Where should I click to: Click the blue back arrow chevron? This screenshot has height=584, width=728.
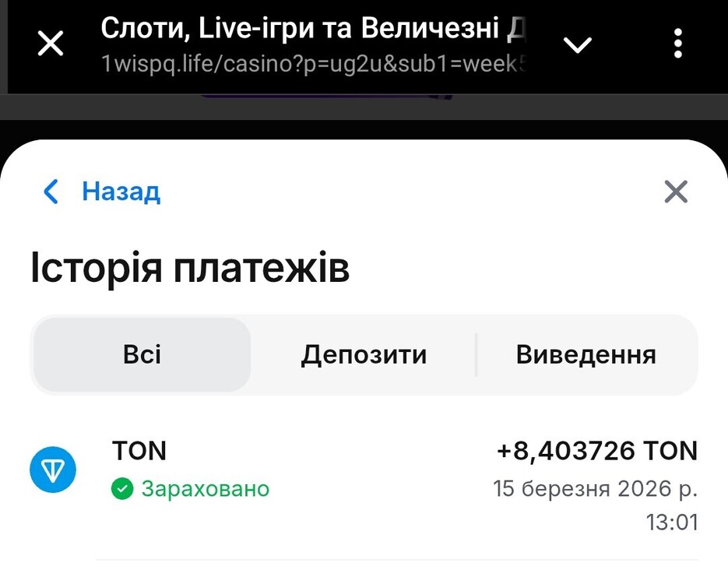[51, 191]
